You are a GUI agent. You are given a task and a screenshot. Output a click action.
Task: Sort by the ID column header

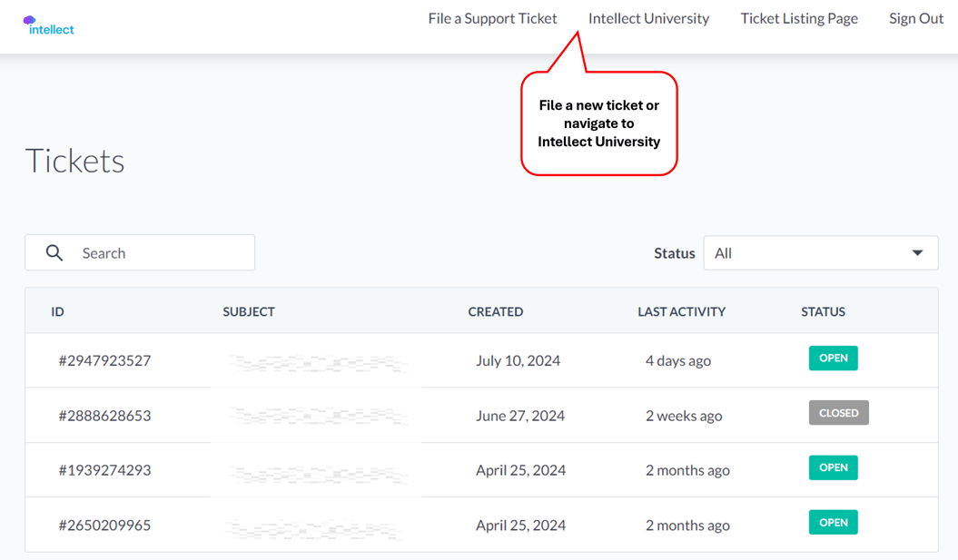click(57, 311)
